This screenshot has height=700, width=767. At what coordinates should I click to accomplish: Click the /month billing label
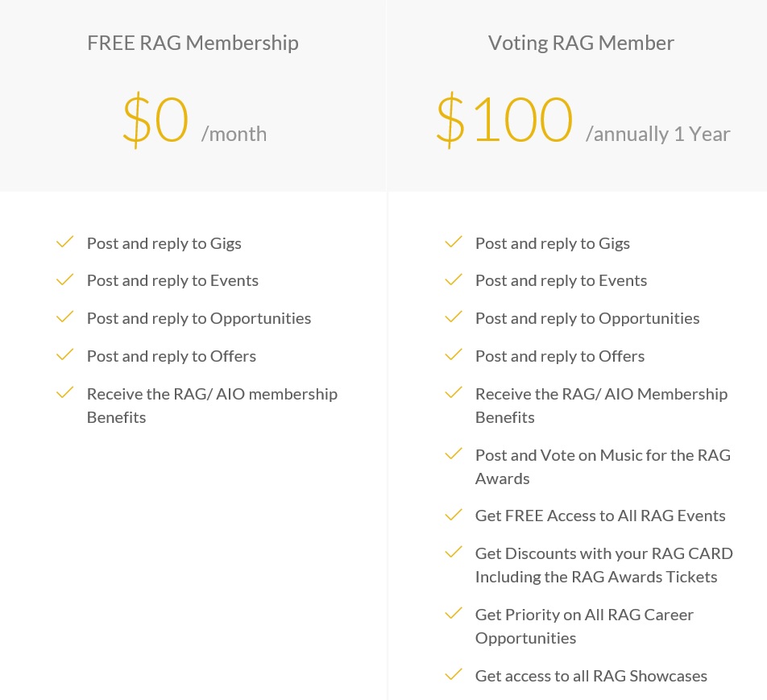pos(234,134)
